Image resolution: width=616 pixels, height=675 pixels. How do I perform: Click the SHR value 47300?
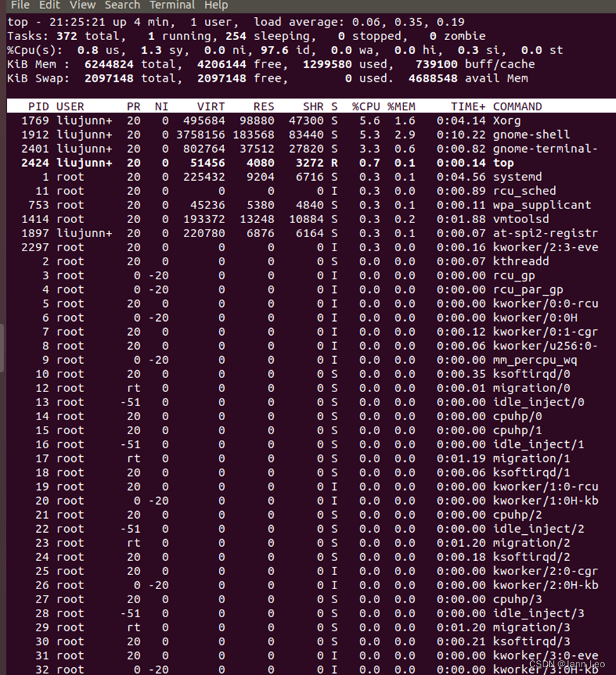click(x=306, y=120)
